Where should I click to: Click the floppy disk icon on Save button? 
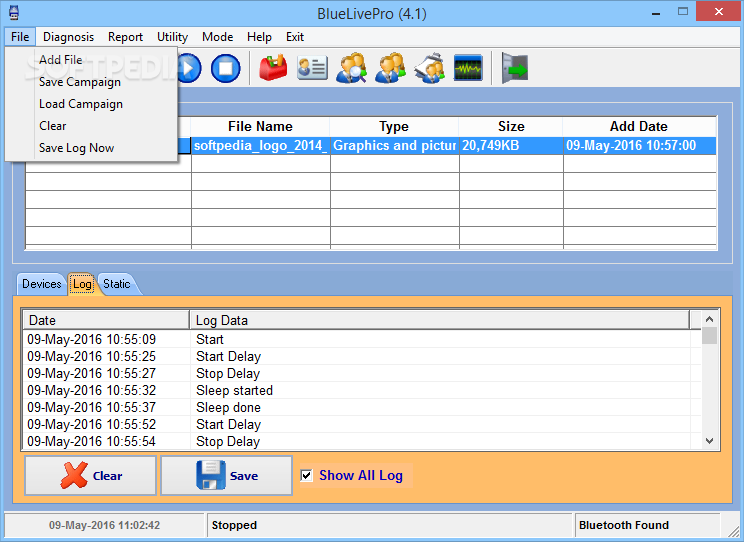tap(211, 475)
